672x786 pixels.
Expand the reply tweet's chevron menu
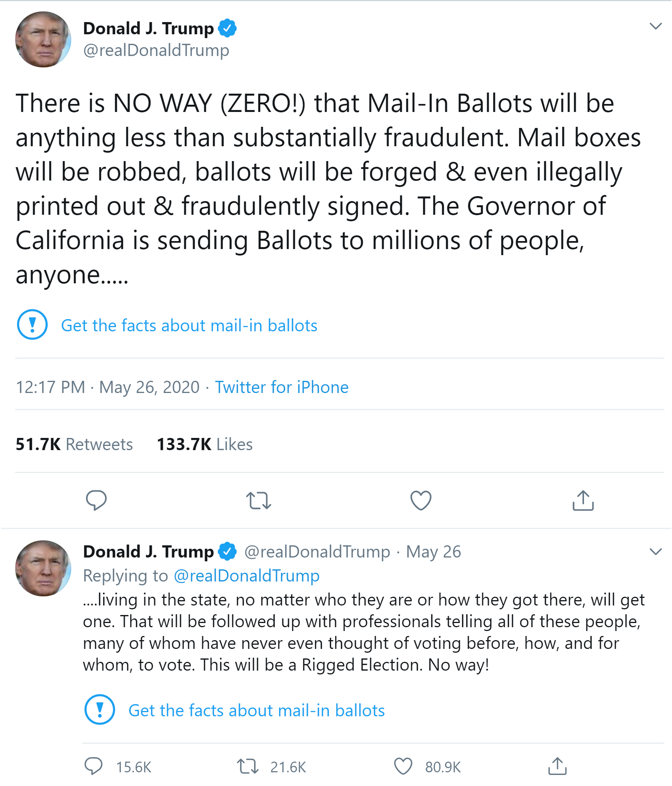pos(655,551)
